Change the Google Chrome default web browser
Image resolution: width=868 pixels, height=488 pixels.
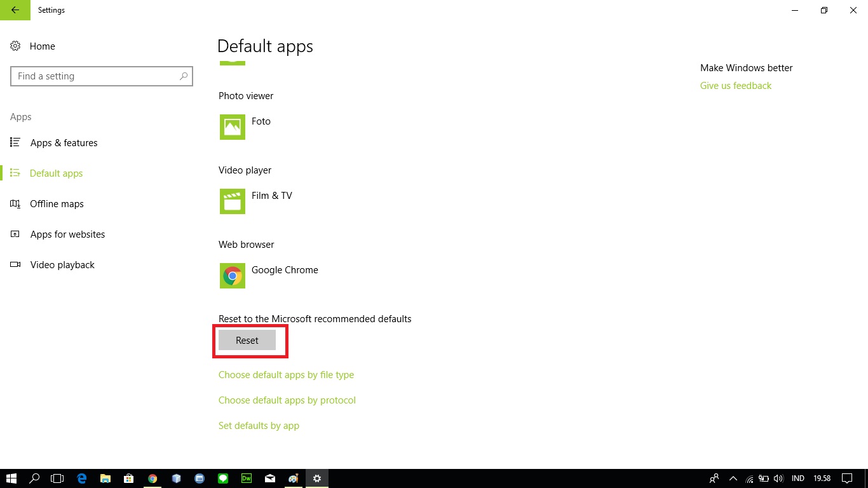269,276
